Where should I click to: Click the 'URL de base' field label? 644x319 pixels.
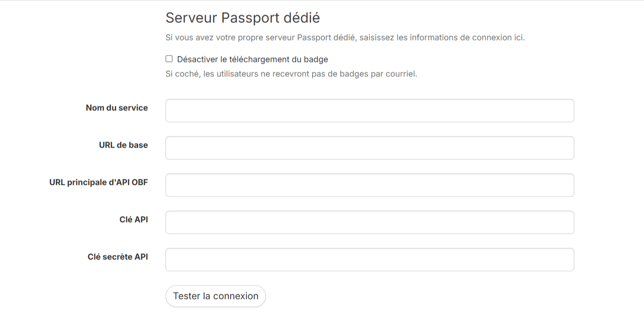pos(123,145)
